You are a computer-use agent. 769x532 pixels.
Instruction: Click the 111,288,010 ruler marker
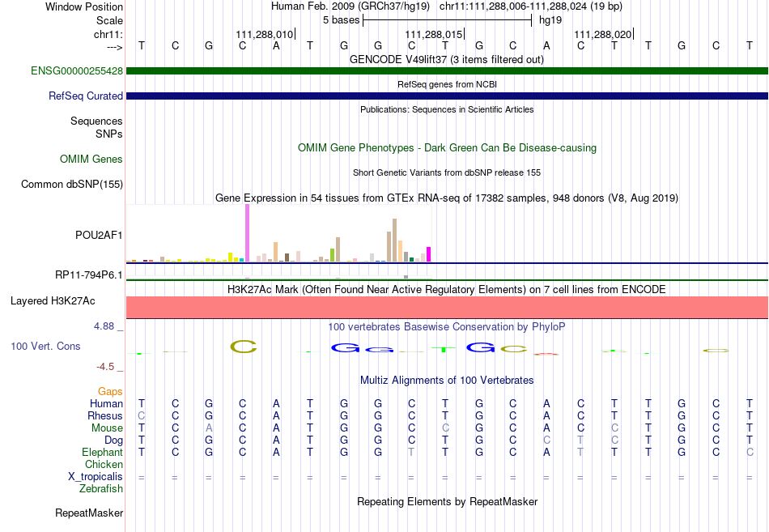(x=265, y=34)
